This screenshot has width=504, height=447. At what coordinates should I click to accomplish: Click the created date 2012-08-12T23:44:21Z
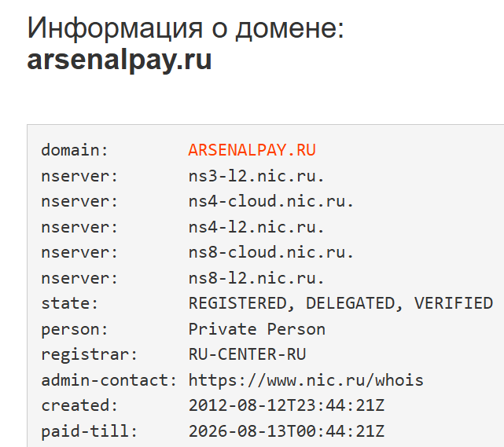(x=286, y=405)
